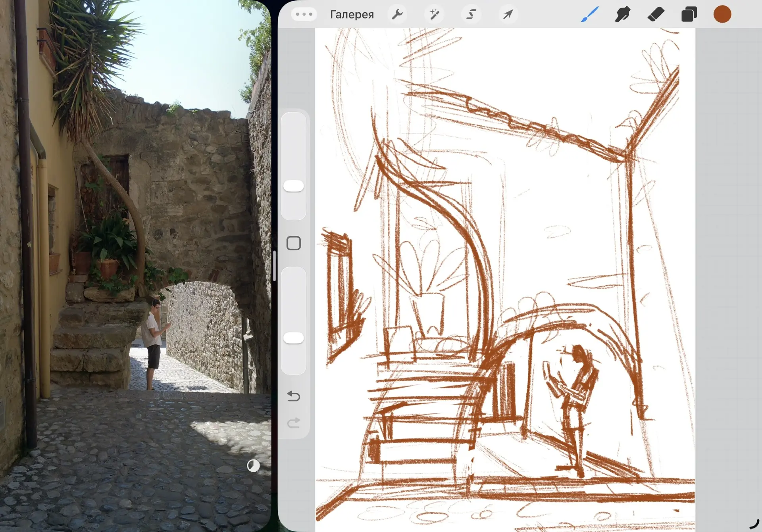
Task: Select the Smudge tool
Action: 622,15
